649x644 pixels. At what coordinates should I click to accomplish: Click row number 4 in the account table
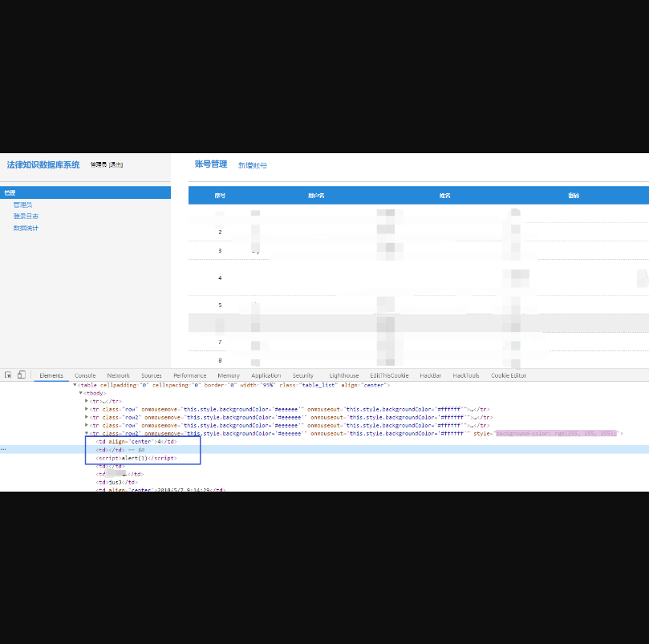pyautogui.click(x=220, y=277)
